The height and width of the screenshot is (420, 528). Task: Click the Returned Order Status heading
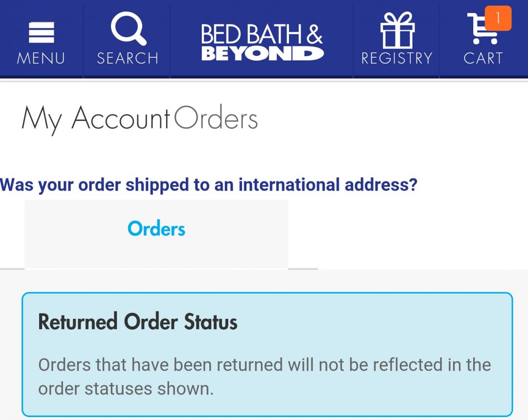(138, 322)
